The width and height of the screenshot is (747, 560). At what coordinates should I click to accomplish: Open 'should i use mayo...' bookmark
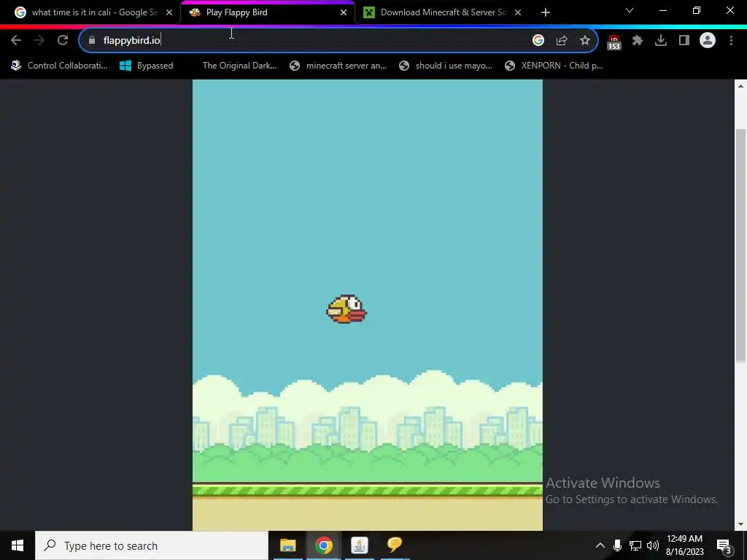coord(446,66)
